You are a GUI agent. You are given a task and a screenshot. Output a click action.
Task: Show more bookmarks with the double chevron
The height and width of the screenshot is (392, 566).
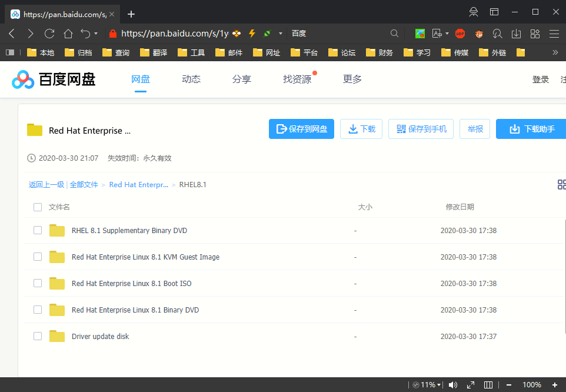tap(555, 53)
